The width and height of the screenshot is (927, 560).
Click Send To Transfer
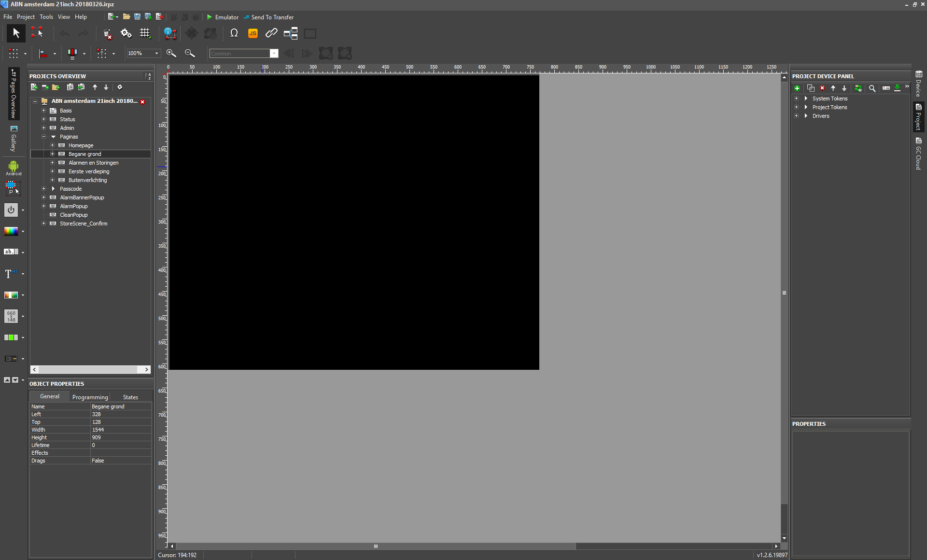[x=268, y=17]
